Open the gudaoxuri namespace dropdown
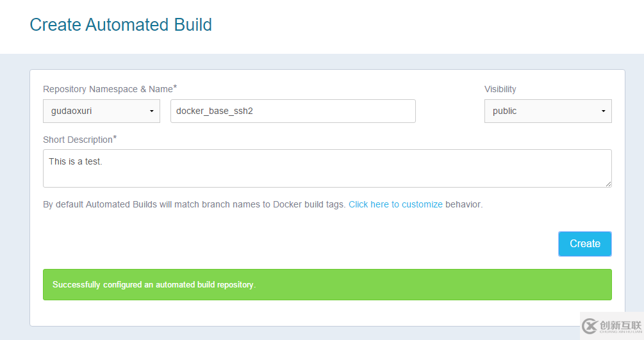Image resolution: width=644 pixels, height=340 pixels. click(101, 111)
